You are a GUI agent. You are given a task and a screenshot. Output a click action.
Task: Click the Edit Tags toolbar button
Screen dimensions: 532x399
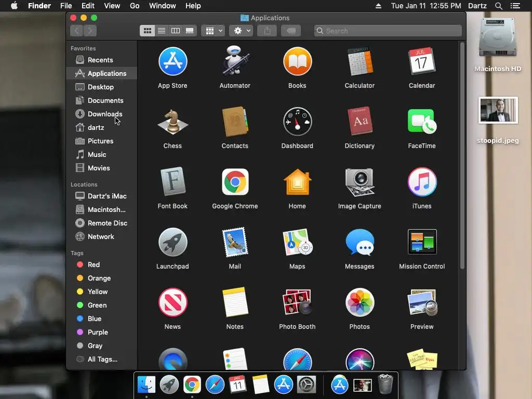click(291, 31)
